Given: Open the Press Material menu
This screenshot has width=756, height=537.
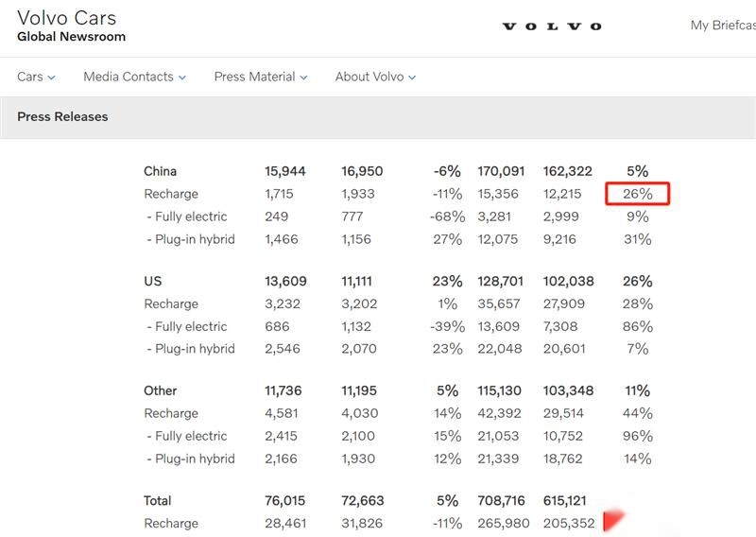Looking at the screenshot, I should (261, 77).
